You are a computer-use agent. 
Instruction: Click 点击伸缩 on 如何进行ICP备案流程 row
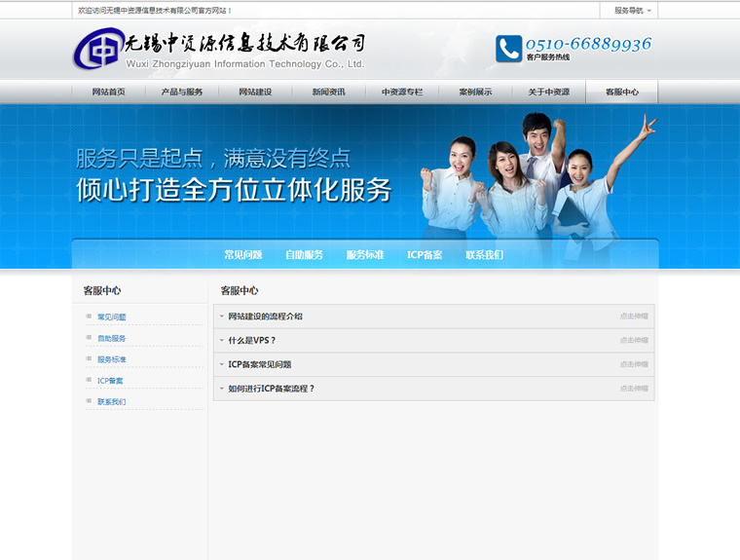(x=634, y=389)
